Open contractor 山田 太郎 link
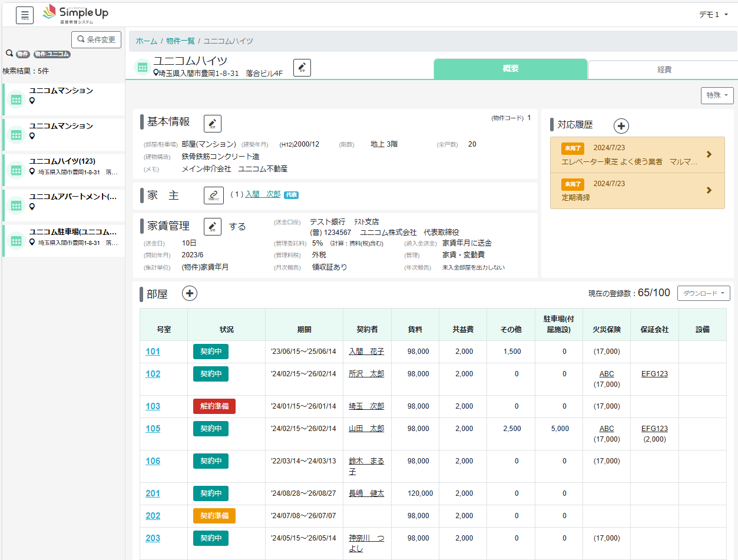The height and width of the screenshot is (560, 738). pyautogui.click(x=366, y=429)
